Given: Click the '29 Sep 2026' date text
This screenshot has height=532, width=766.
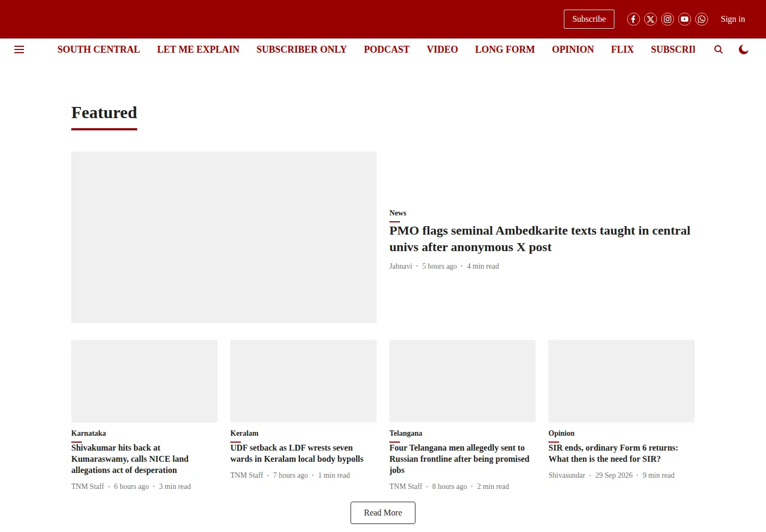Looking at the screenshot, I should click(x=614, y=475).
